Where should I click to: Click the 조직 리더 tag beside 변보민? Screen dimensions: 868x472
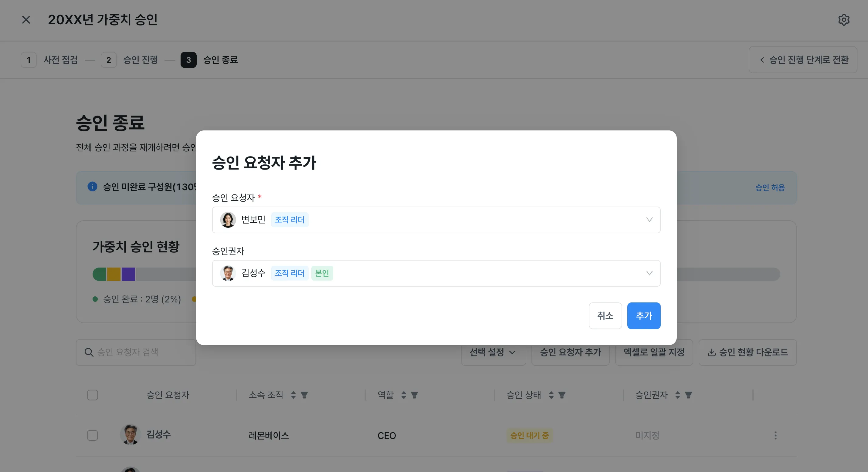point(290,220)
